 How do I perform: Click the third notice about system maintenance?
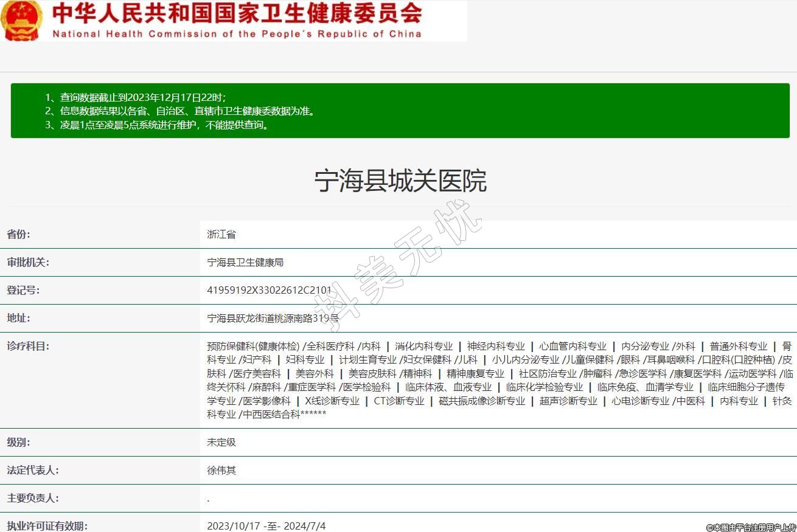tap(157, 125)
